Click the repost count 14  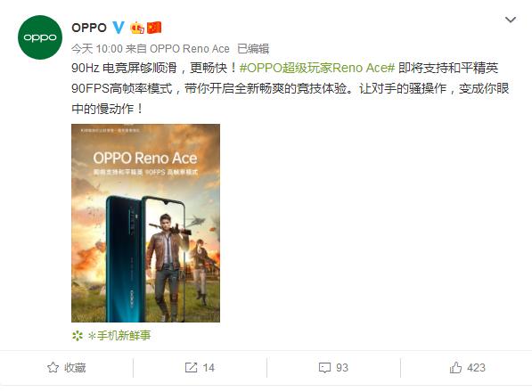(209, 368)
